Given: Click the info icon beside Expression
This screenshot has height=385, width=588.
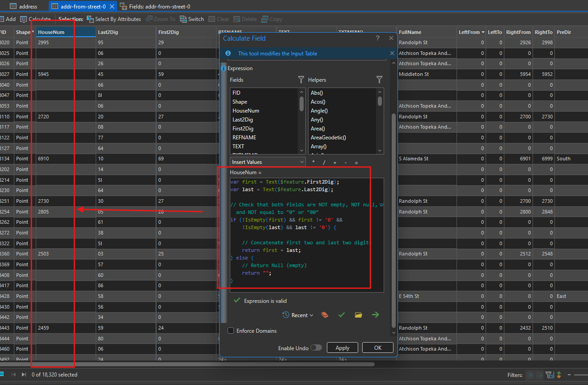Looking at the screenshot, I should point(224,68).
